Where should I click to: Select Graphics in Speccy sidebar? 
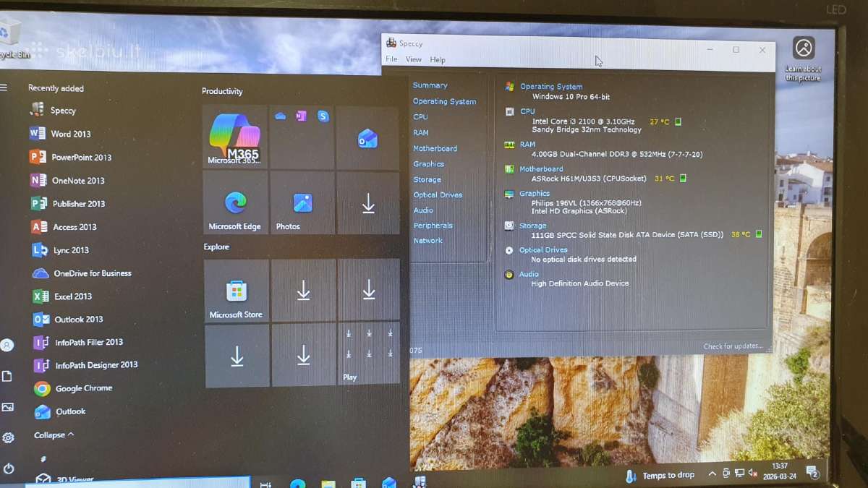[x=429, y=163]
